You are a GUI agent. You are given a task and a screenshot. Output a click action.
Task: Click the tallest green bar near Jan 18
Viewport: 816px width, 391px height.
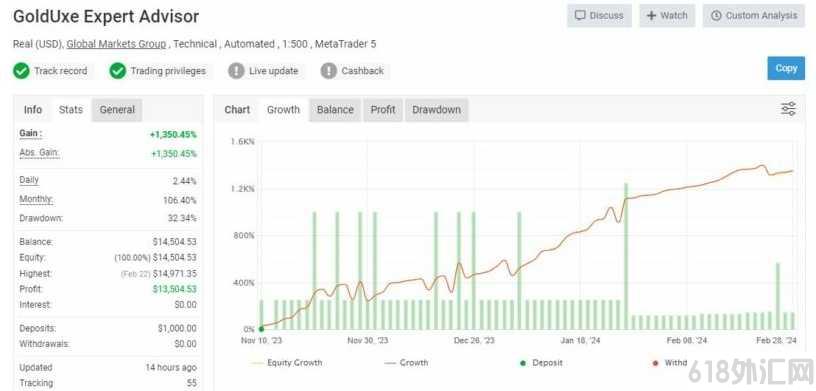pos(626,257)
